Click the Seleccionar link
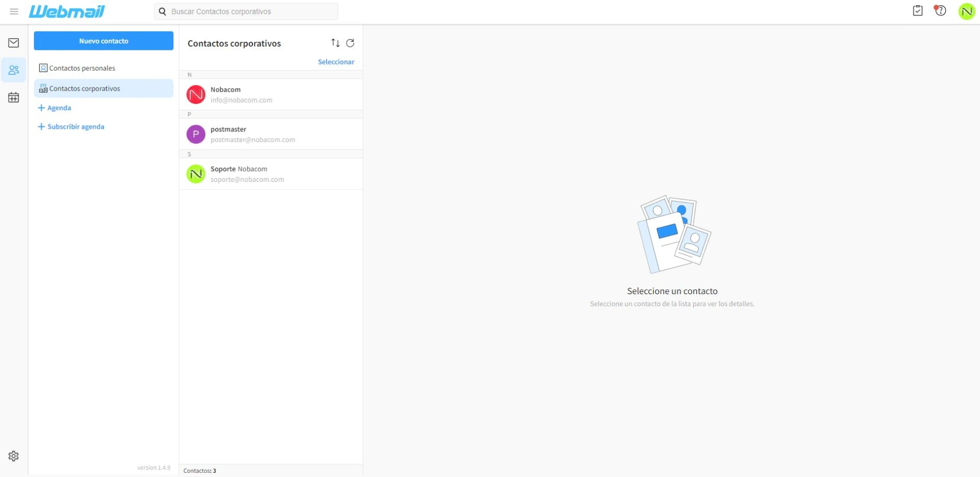This screenshot has height=477, width=980. click(336, 62)
